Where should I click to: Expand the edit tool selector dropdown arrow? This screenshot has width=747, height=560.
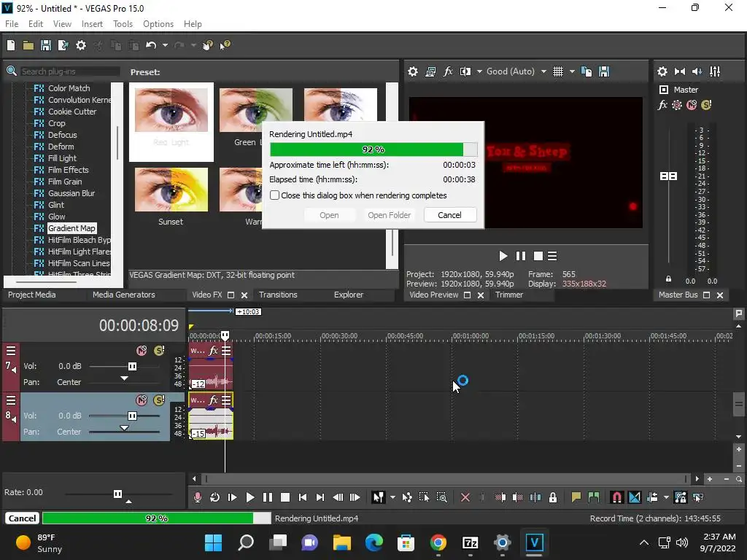coord(392,497)
